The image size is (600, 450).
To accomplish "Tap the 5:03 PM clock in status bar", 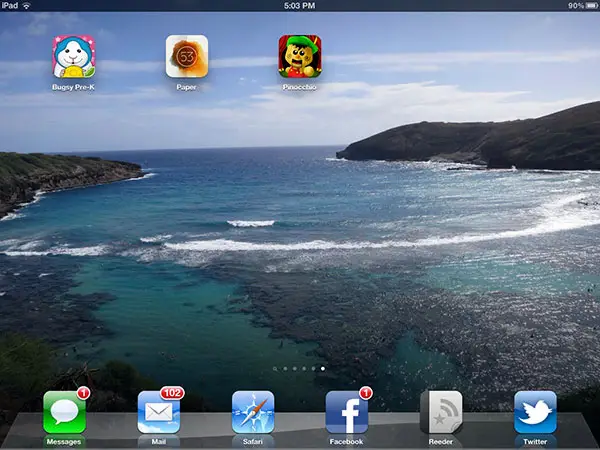I will [x=299, y=6].
